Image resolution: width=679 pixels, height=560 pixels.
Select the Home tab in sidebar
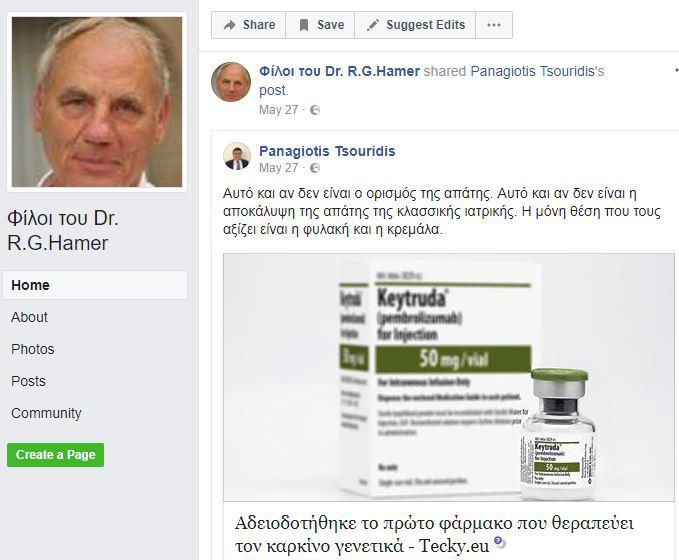(x=95, y=285)
